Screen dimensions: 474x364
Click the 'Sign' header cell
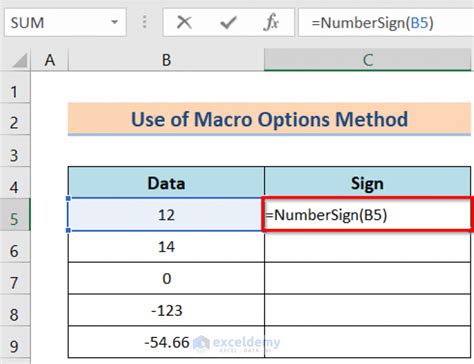pos(368,183)
